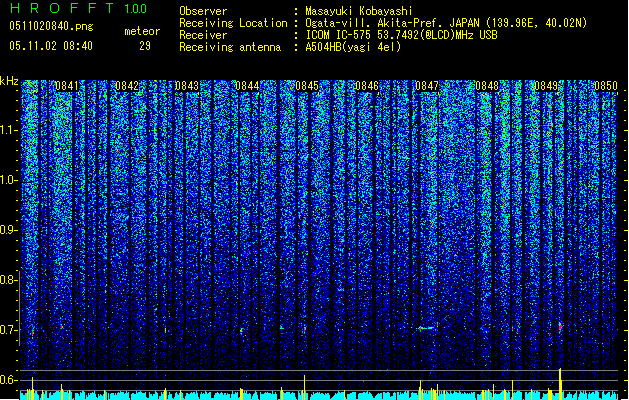
Task: Click the ICOM IC-575 receiver text
Action: (401, 35)
